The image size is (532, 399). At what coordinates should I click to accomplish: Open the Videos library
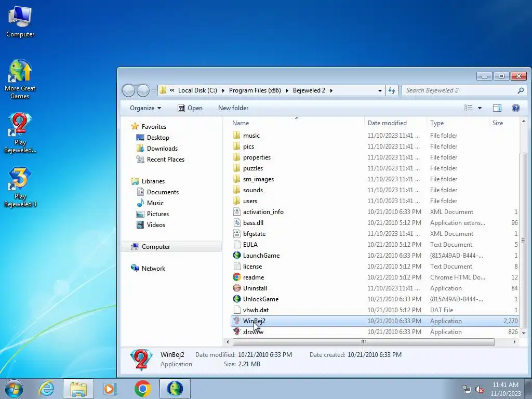click(156, 224)
